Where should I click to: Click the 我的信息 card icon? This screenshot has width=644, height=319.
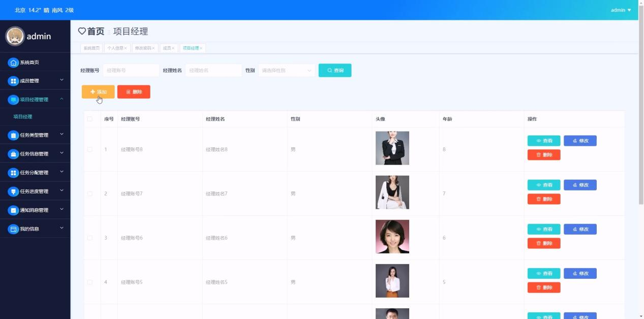click(x=13, y=229)
